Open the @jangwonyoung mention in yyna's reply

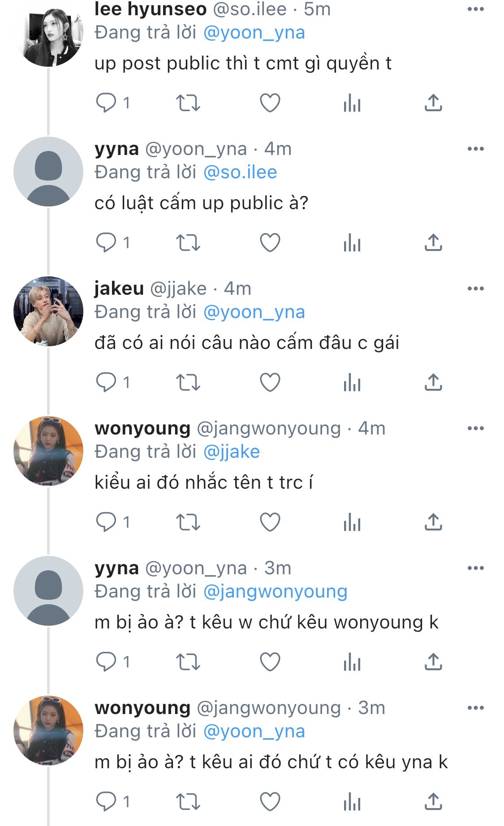point(276,592)
